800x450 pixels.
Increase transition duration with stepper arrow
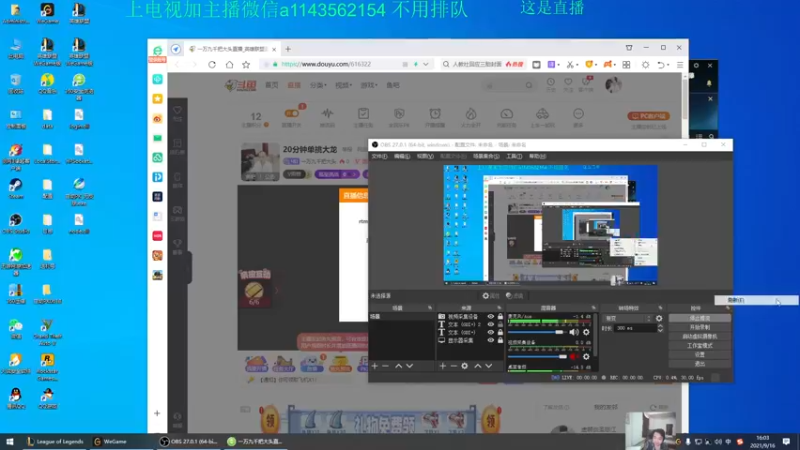(660, 326)
